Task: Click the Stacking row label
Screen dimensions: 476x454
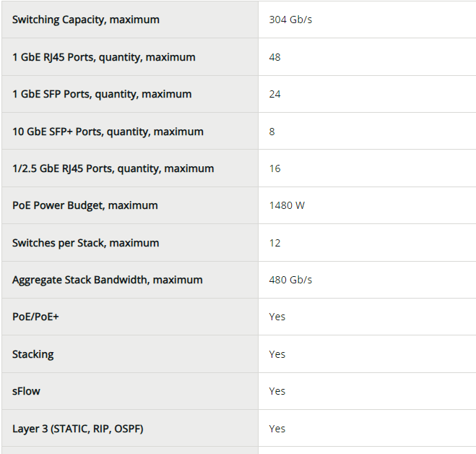Action: [x=33, y=354]
